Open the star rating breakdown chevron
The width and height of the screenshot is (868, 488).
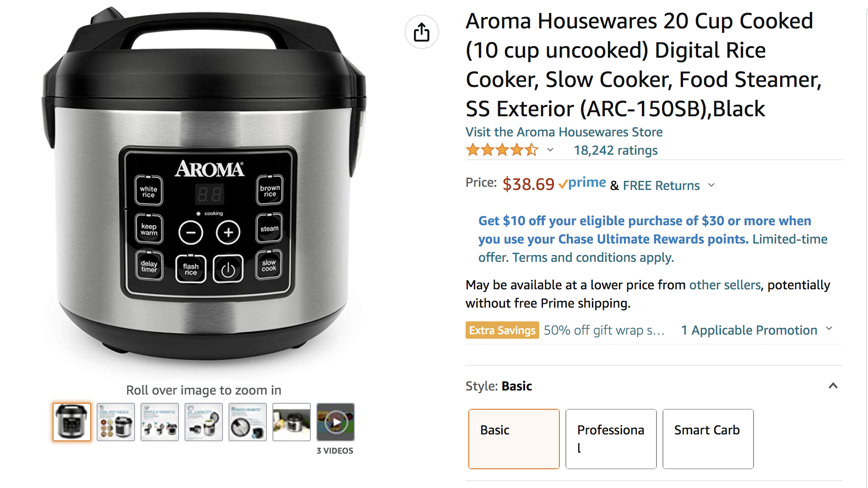550,150
